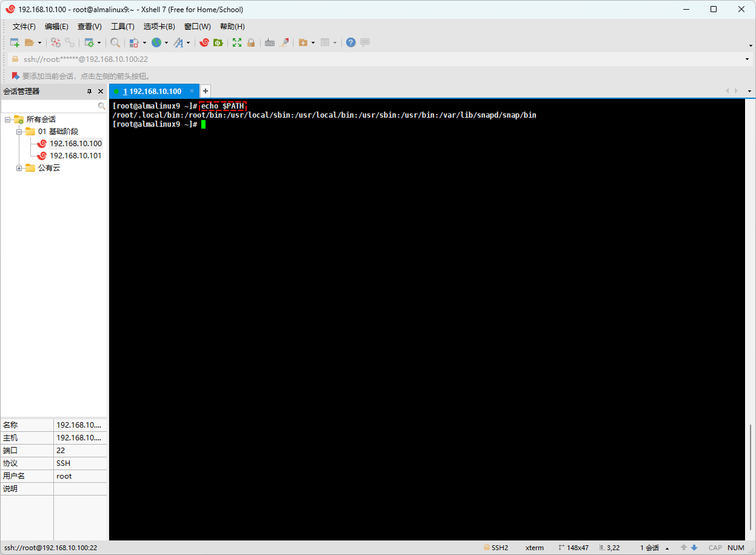Collapse the 01 基础阶段 folder
Viewport: 756px width, 555px height.
pyautogui.click(x=19, y=132)
